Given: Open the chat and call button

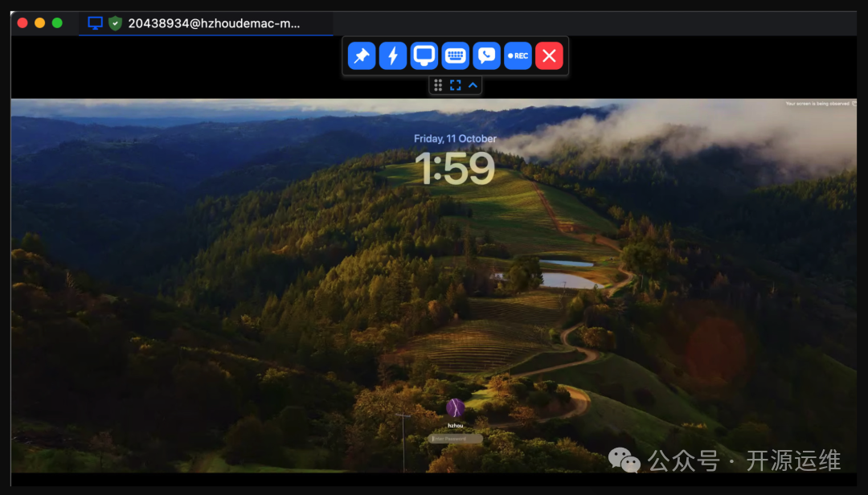Looking at the screenshot, I should [x=487, y=55].
